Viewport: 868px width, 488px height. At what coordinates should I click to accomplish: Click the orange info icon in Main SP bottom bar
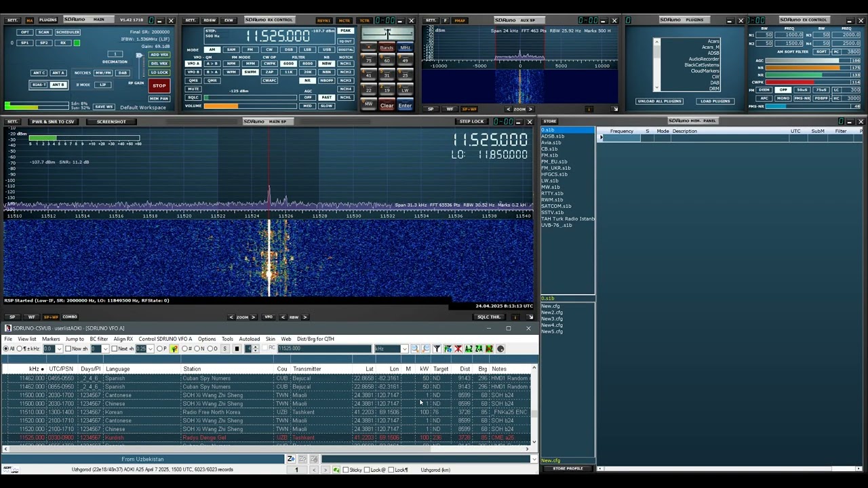[x=515, y=317]
